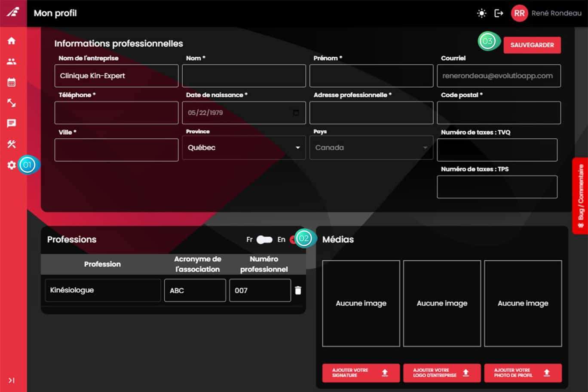588x392 pixels.
Task: Click the Mon profil page title
Action: (55, 13)
